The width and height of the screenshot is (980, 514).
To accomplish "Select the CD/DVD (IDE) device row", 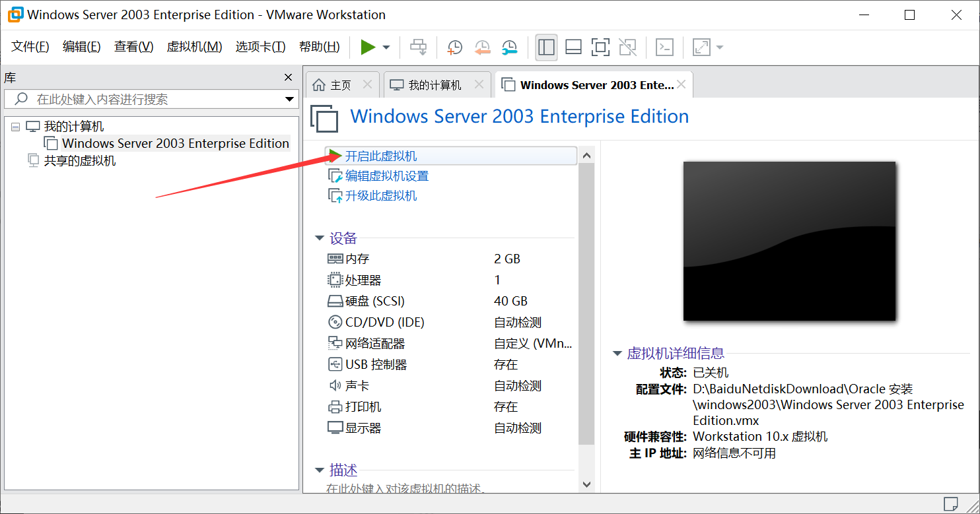I will 451,322.
